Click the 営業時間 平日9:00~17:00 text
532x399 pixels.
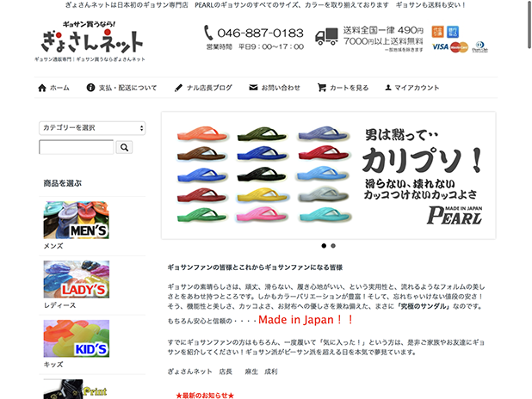tap(255, 46)
